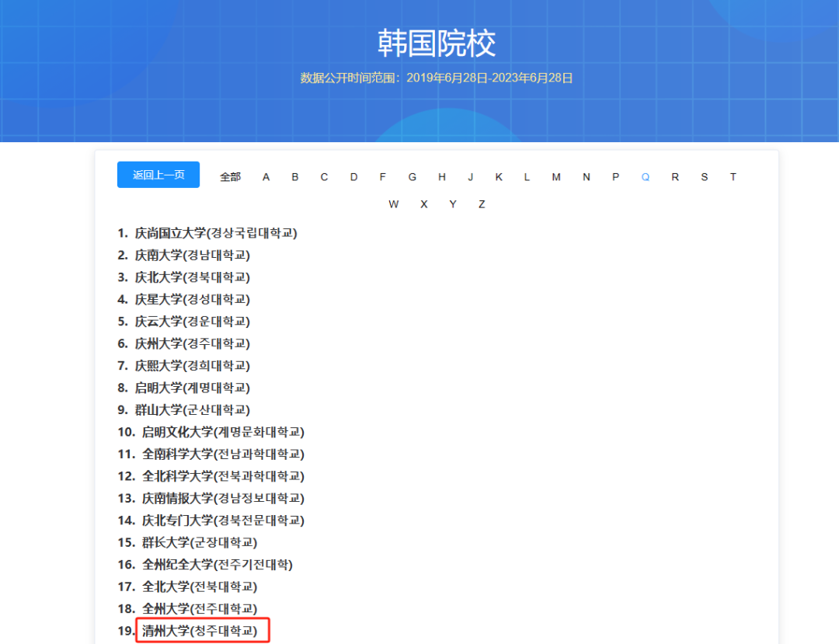Switch to the Q letter filter

tap(645, 176)
